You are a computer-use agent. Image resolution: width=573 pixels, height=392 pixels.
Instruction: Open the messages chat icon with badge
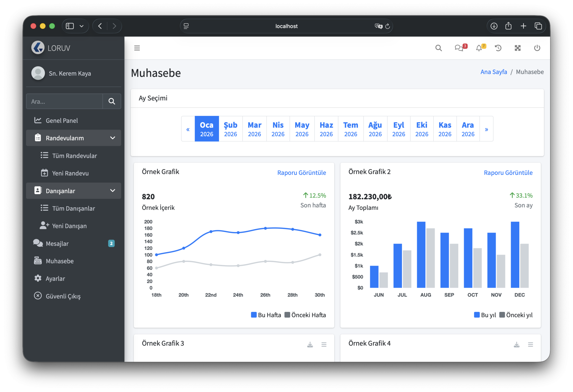[459, 48]
